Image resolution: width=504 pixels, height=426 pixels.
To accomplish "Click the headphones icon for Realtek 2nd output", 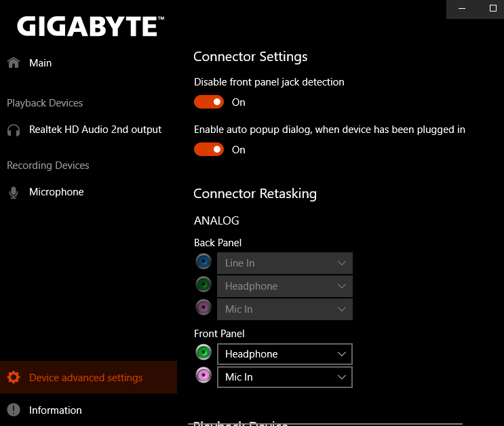I will (x=14, y=130).
